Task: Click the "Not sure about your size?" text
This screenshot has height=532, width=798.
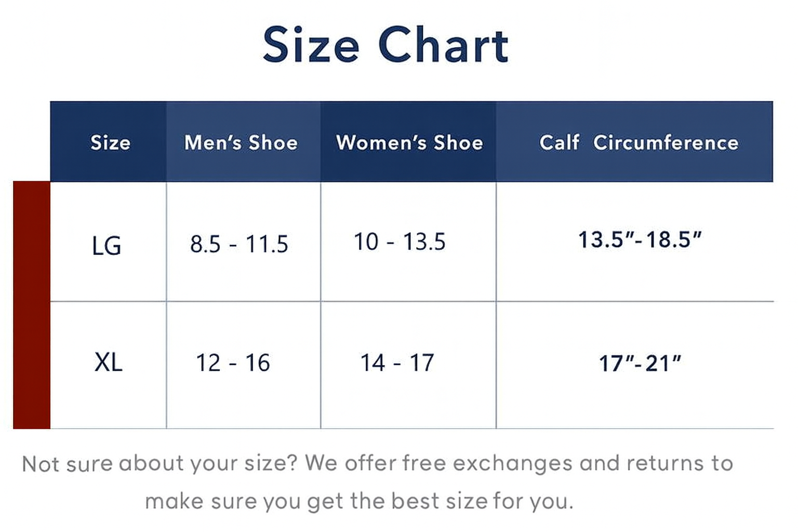Action: click(159, 463)
